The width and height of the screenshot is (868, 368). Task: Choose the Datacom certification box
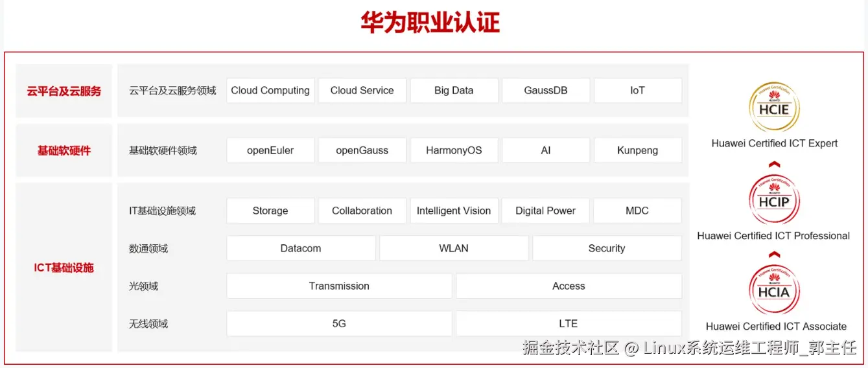click(301, 248)
